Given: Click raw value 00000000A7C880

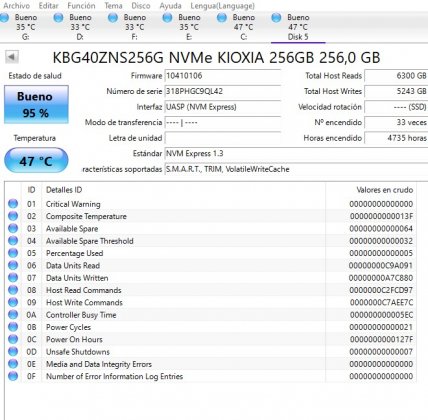Looking at the screenshot, I should (381, 278).
